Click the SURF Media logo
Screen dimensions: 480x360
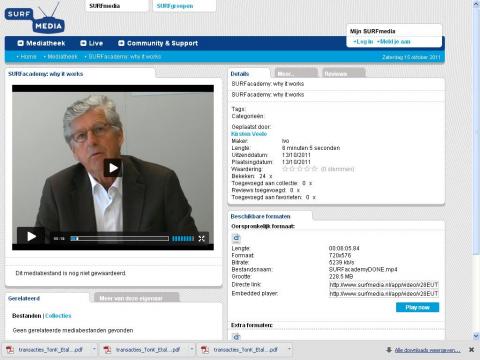[x=35, y=19]
